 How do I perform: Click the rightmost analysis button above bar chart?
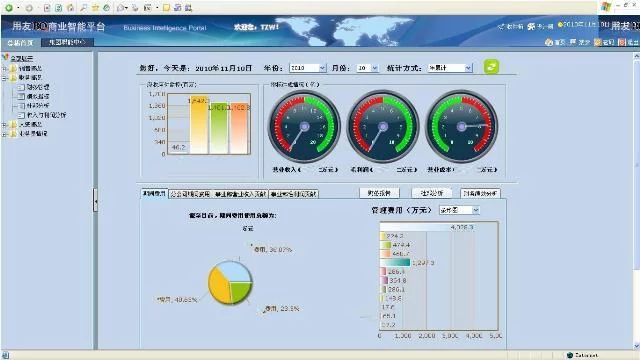coord(480,193)
